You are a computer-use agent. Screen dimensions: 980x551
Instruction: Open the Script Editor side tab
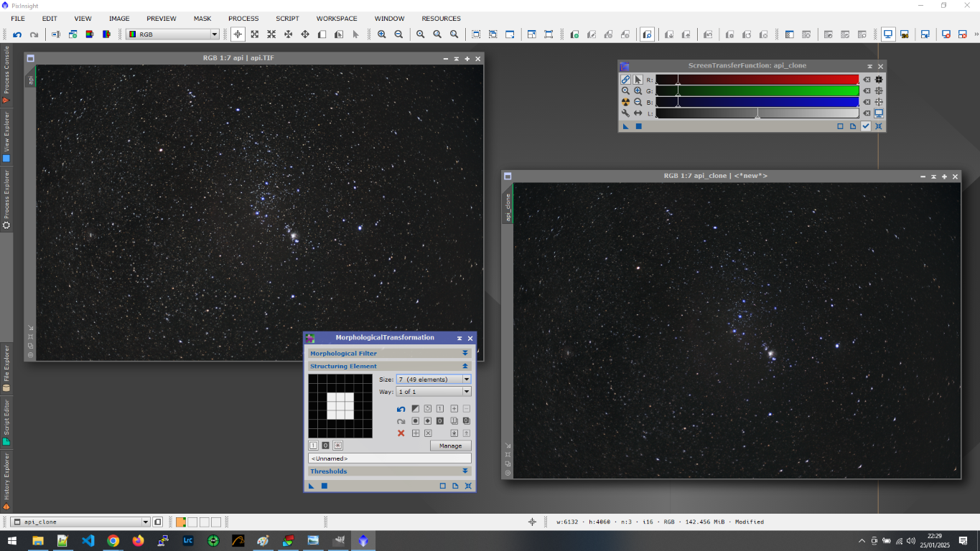[6, 422]
